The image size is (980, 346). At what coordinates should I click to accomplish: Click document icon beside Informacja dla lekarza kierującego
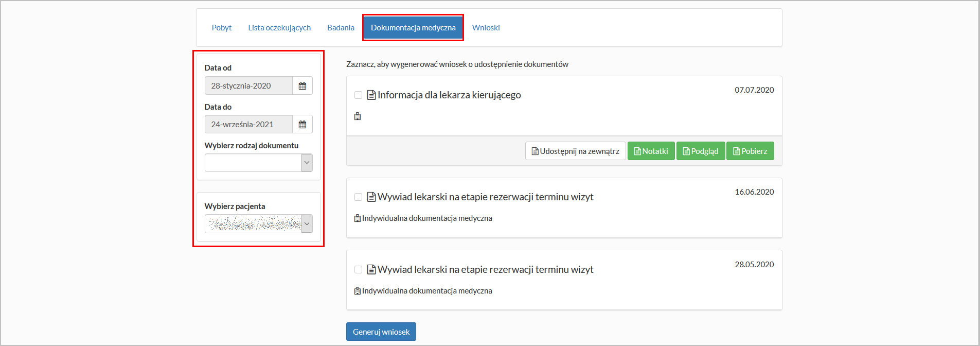(371, 95)
